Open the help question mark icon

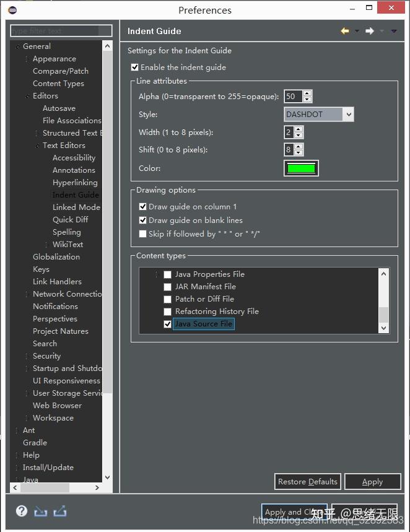point(22,511)
